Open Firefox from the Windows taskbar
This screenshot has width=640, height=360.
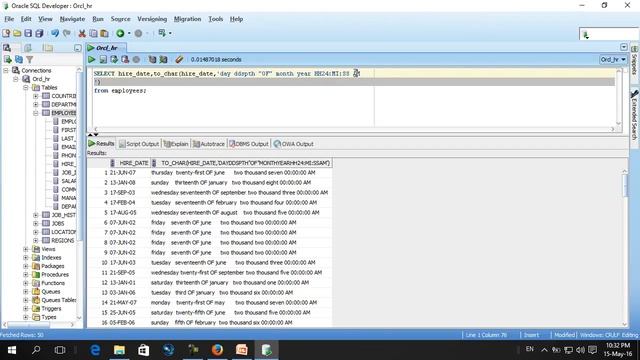point(217,350)
